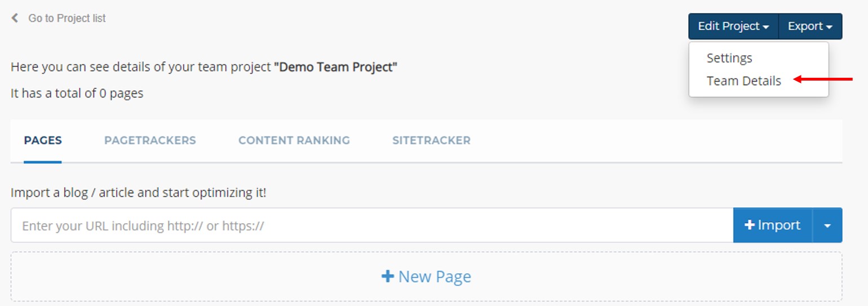Click the New Page link text

[434, 277]
